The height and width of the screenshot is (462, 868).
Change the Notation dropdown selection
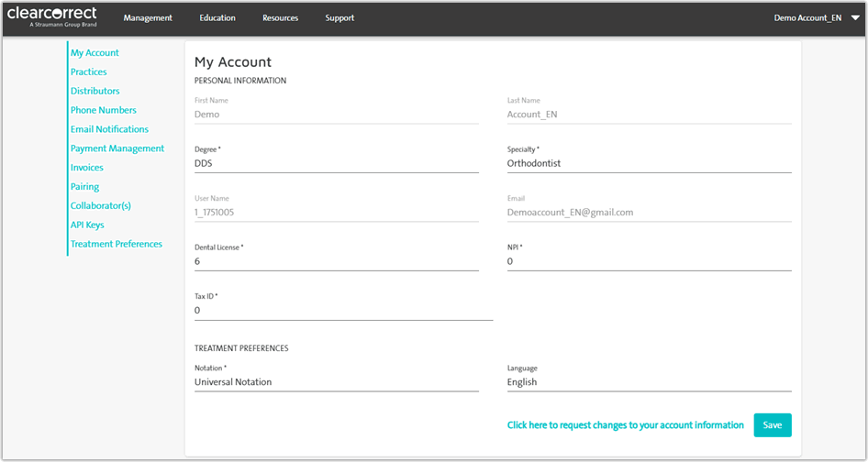pos(336,382)
